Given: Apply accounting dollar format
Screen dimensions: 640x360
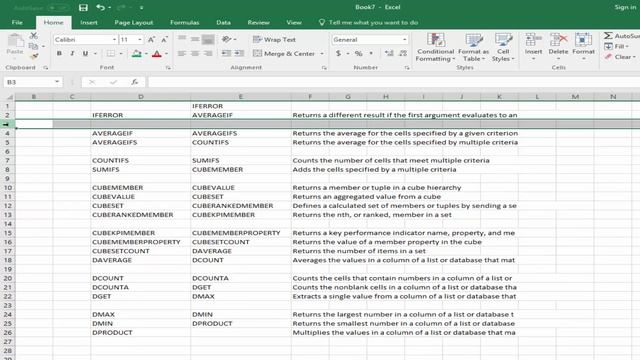Looking at the screenshot, I should pyautogui.click(x=338, y=53).
